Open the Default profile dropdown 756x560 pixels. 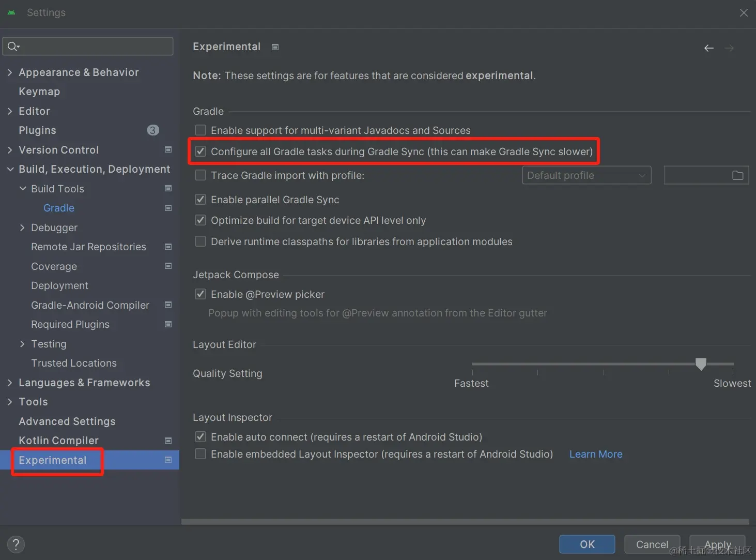click(x=587, y=175)
